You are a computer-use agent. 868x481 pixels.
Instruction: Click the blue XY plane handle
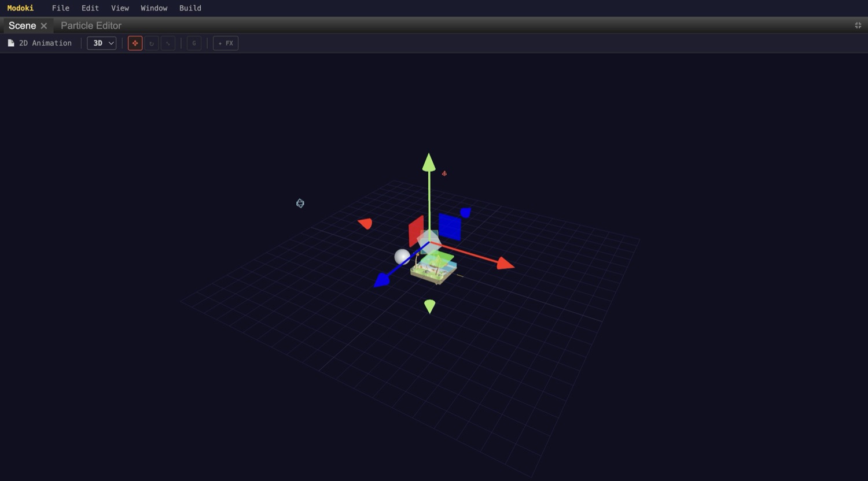tap(450, 227)
